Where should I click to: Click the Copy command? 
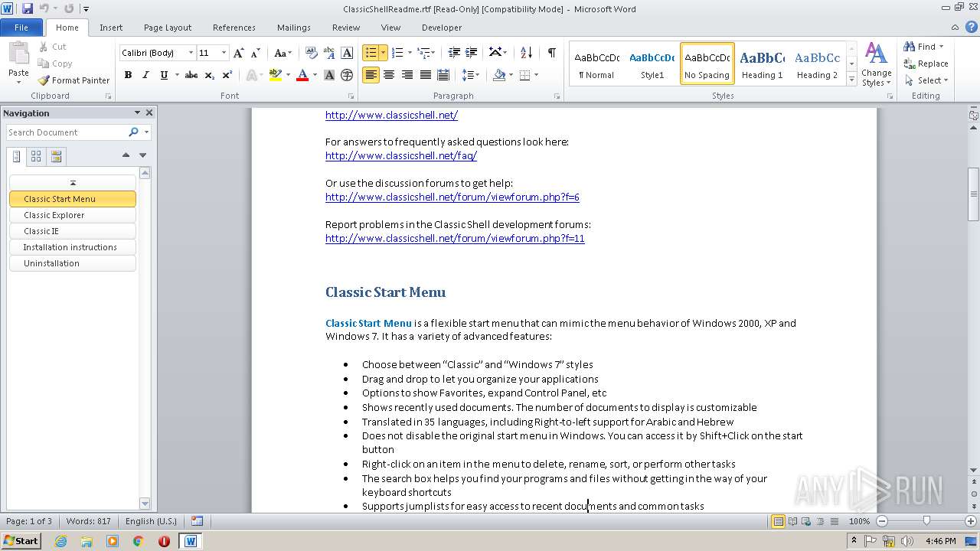[55, 64]
